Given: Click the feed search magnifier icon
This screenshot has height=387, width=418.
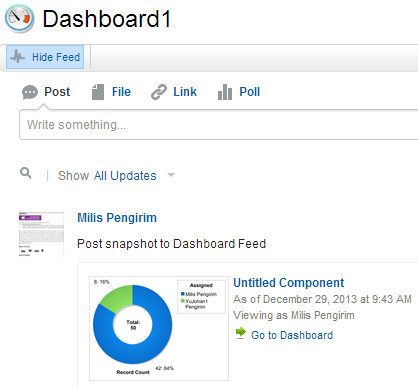Looking at the screenshot, I should point(26,173).
